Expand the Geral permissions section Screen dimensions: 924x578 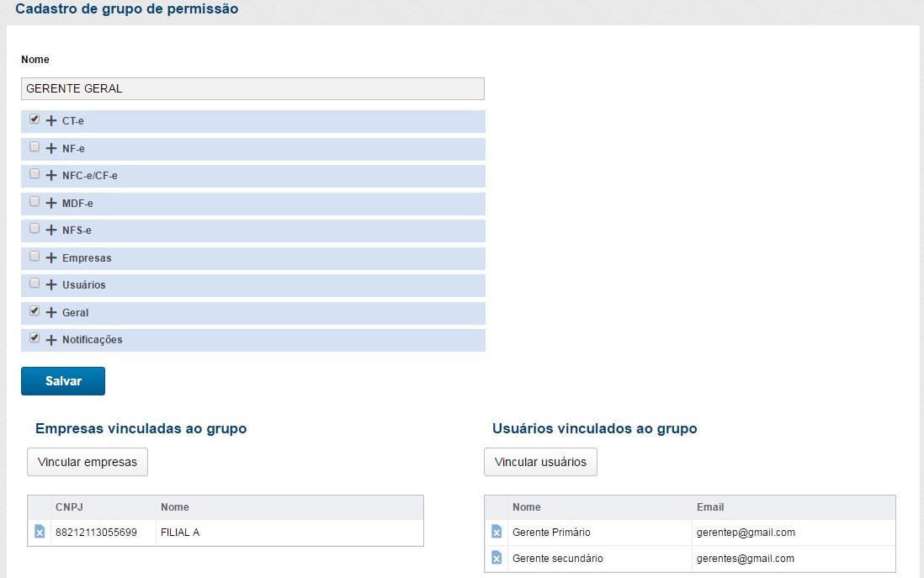click(x=51, y=313)
